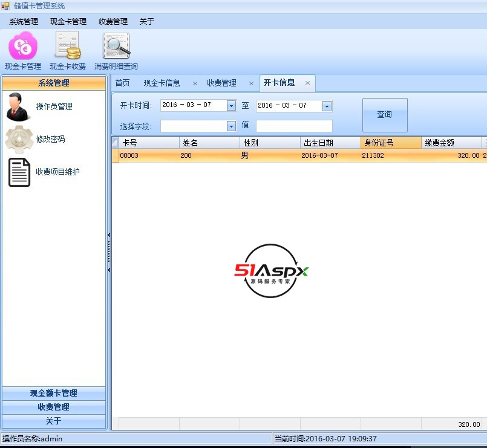Sort by 缴费金额 column header
The height and width of the screenshot is (448, 487).
coord(451,143)
